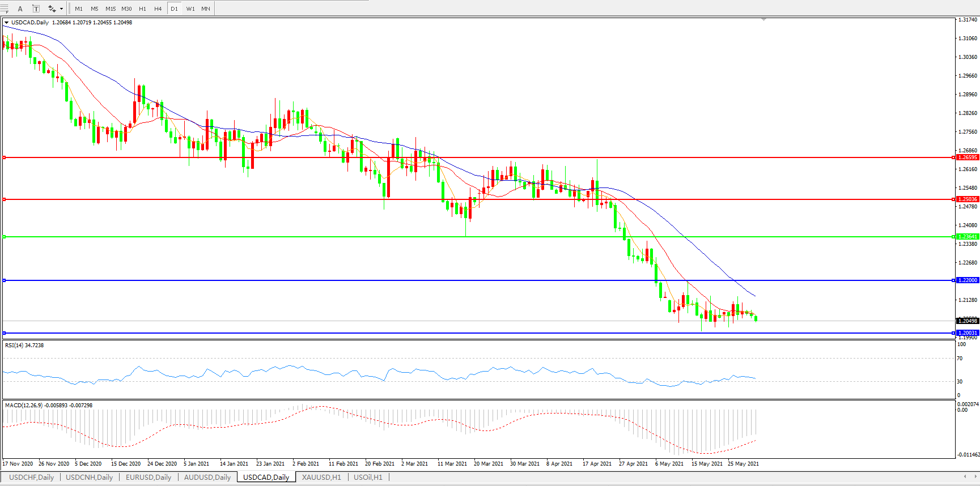Switch to the USDCHF,Daily tab
This screenshot has height=486, width=980.
point(32,477)
